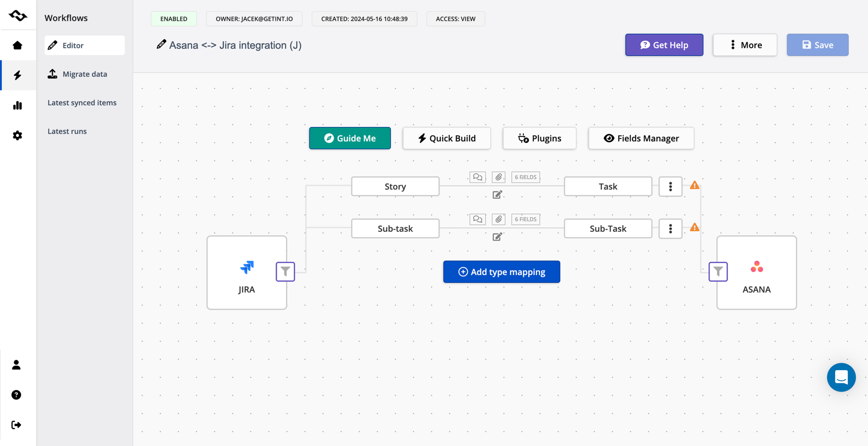Open the three-dot menu for the Sub-Task mapping
The height and width of the screenshot is (446, 868).
670,229
